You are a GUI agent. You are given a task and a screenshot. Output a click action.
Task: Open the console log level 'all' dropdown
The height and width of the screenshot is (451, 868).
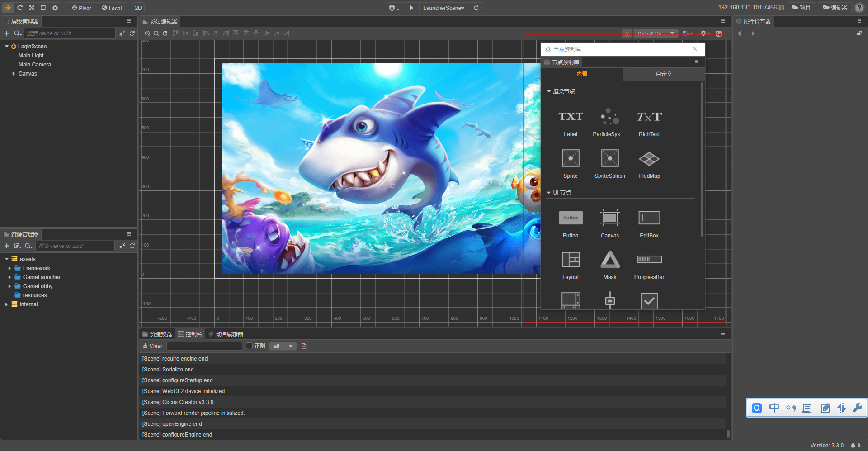(x=283, y=346)
